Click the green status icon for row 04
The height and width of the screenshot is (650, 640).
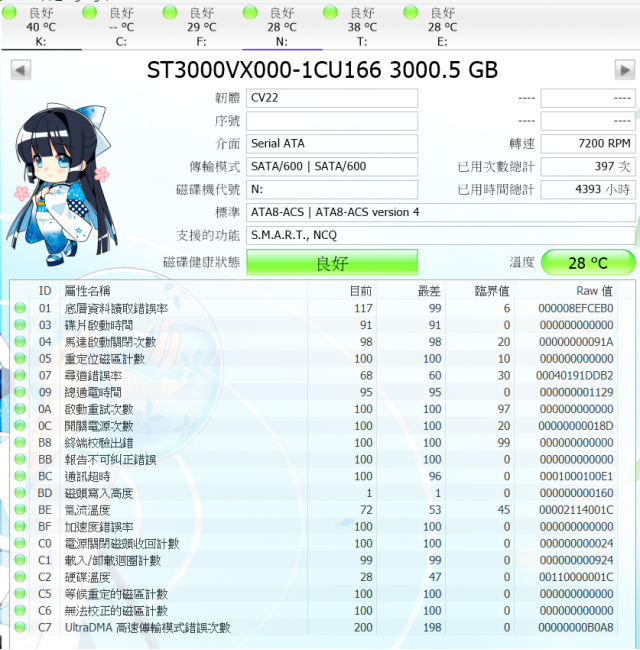click(x=20, y=342)
